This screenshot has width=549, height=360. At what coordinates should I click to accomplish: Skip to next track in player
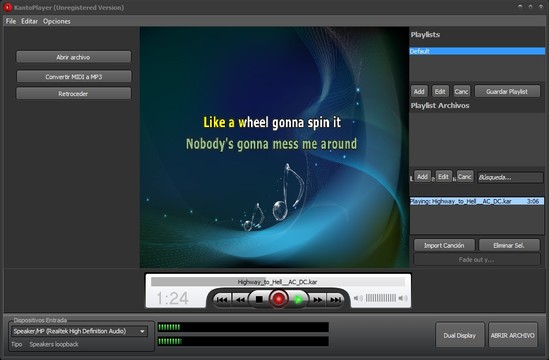click(x=336, y=300)
